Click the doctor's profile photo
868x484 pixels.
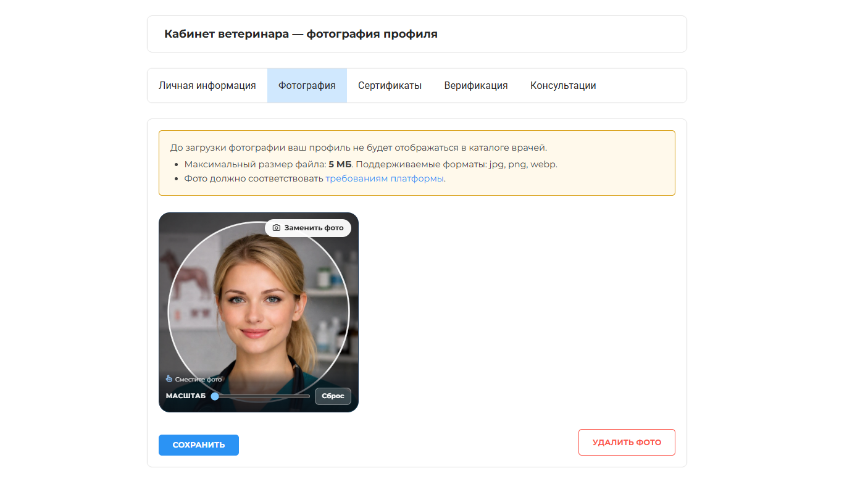(x=259, y=312)
